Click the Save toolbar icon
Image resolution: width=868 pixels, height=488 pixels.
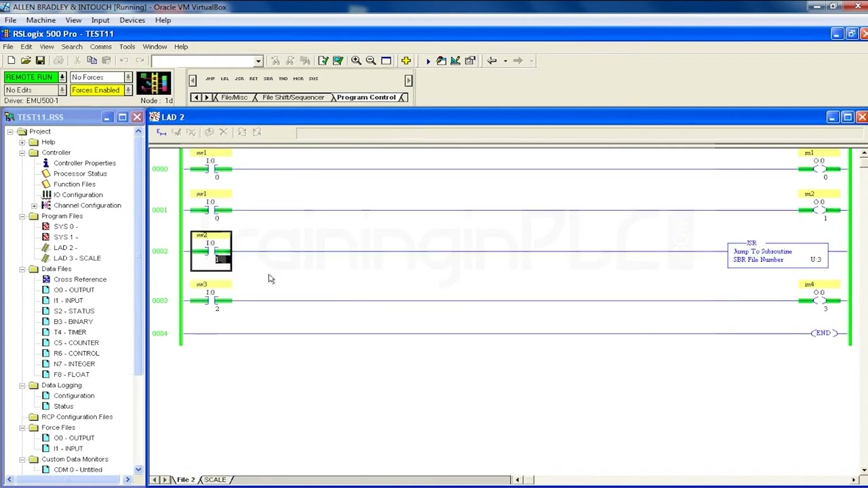[40, 60]
